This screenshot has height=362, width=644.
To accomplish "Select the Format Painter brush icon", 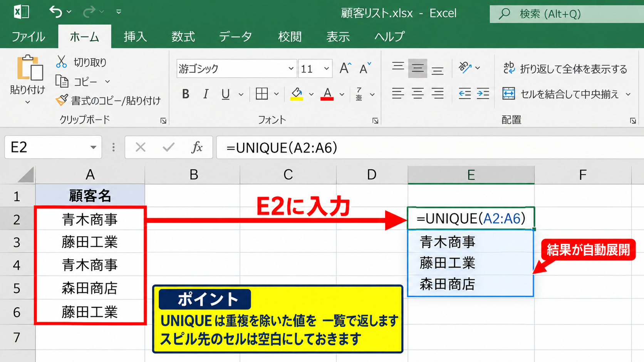I will (x=62, y=100).
